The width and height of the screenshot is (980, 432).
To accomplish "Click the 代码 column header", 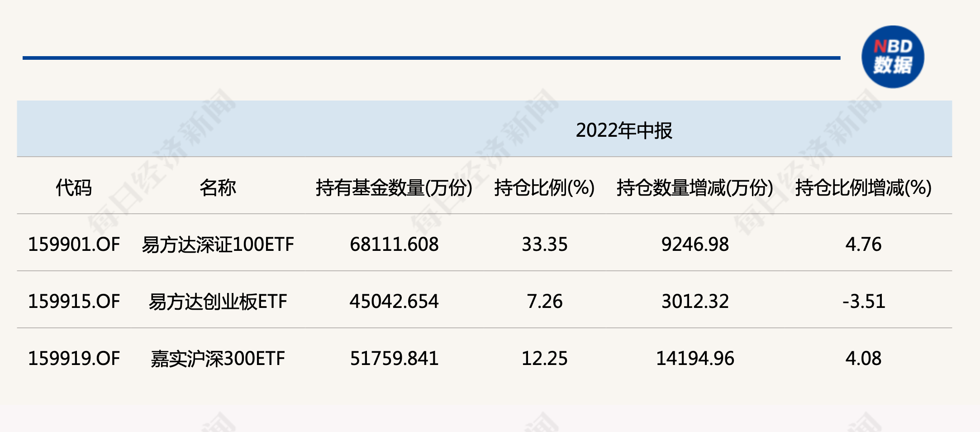I will point(74,187).
